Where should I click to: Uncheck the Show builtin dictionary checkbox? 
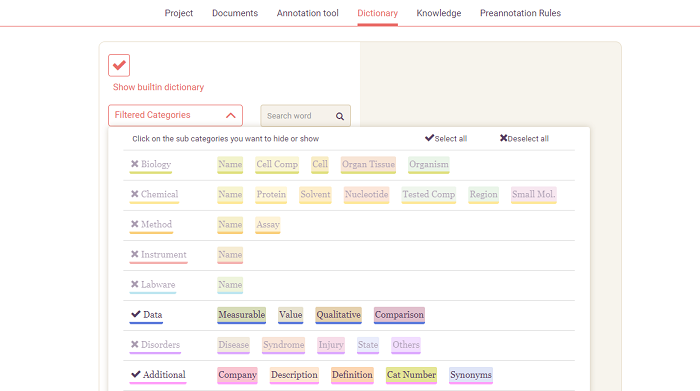(119, 65)
